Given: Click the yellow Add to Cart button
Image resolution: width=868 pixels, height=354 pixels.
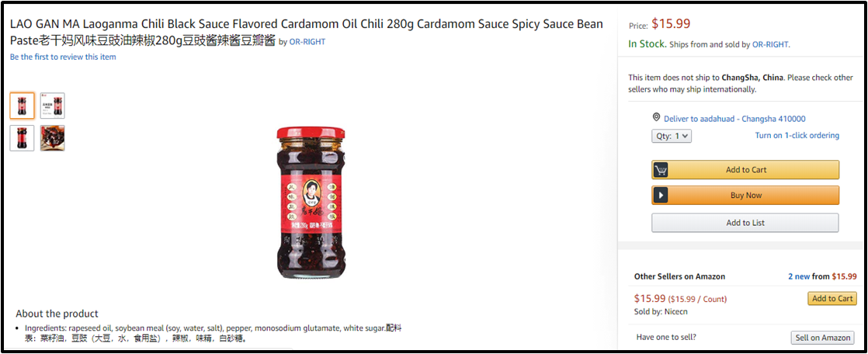Looking at the screenshot, I should click(x=745, y=170).
